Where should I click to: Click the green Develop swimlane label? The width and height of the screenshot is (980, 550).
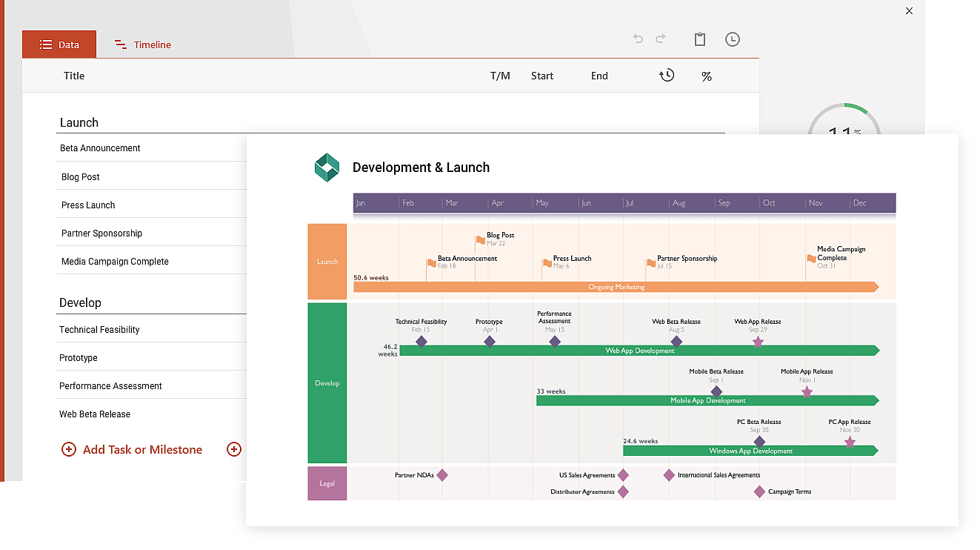pyautogui.click(x=327, y=383)
